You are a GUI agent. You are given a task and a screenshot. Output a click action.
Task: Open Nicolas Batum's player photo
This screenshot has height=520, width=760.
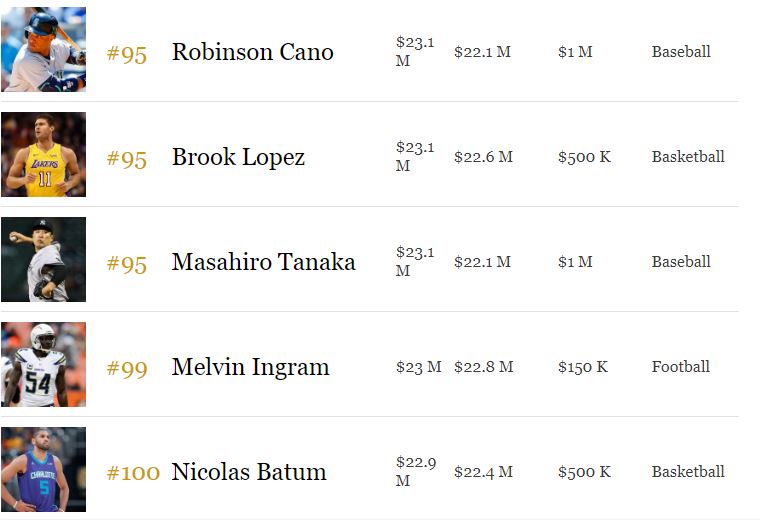point(44,470)
